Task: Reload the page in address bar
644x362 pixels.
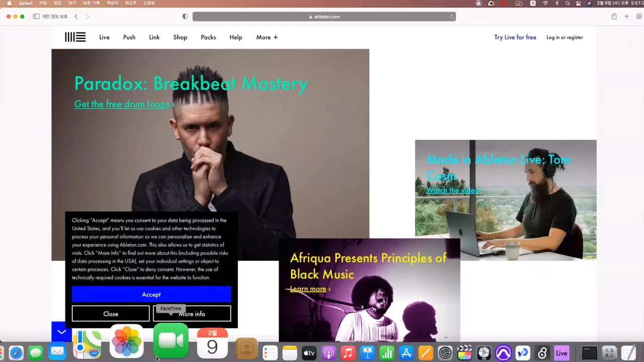Action: [452, 17]
